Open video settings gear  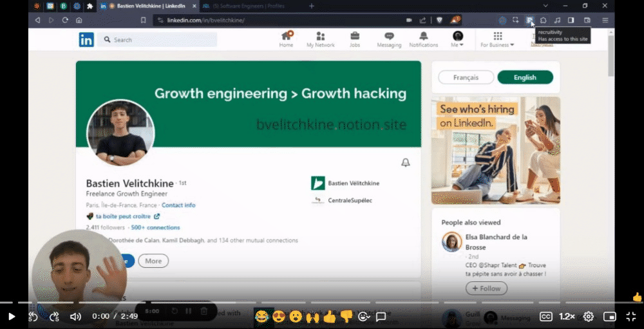coord(589,317)
